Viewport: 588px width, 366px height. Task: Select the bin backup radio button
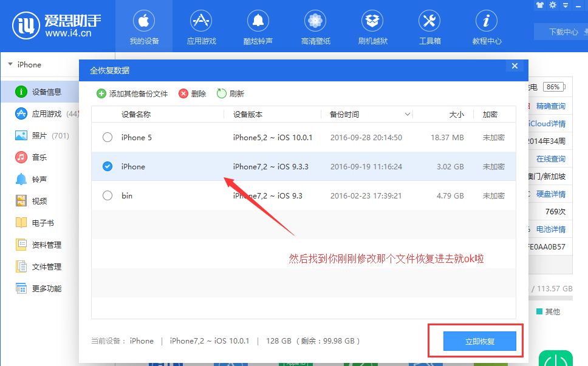coord(108,195)
